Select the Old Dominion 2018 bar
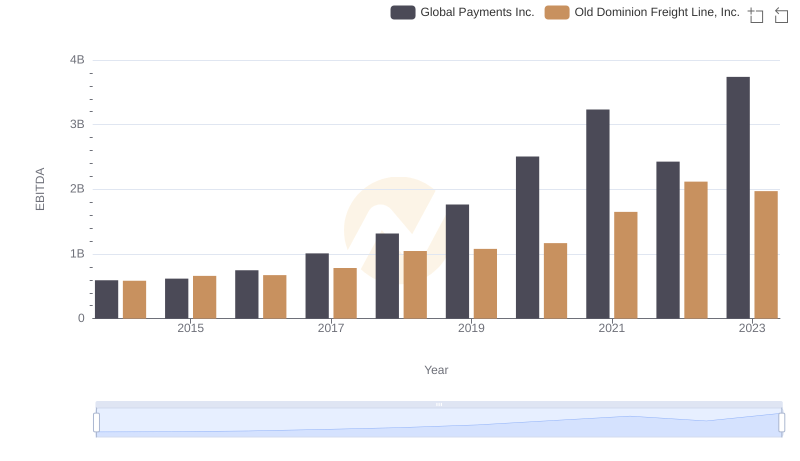This screenshot has height=461, width=800. pyautogui.click(x=415, y=285)
